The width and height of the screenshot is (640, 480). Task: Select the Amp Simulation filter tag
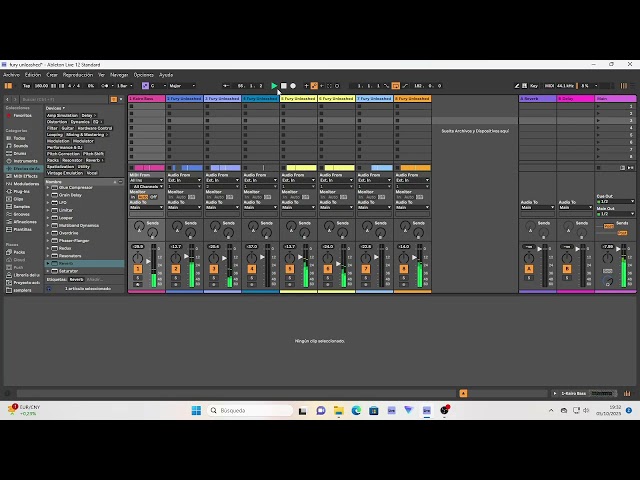[x=62, y=116]
